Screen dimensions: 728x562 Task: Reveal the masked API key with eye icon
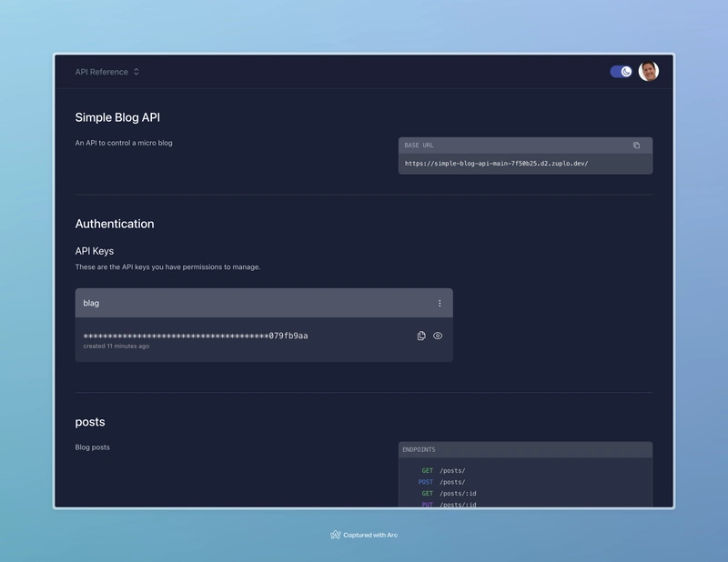coord(438,336)
